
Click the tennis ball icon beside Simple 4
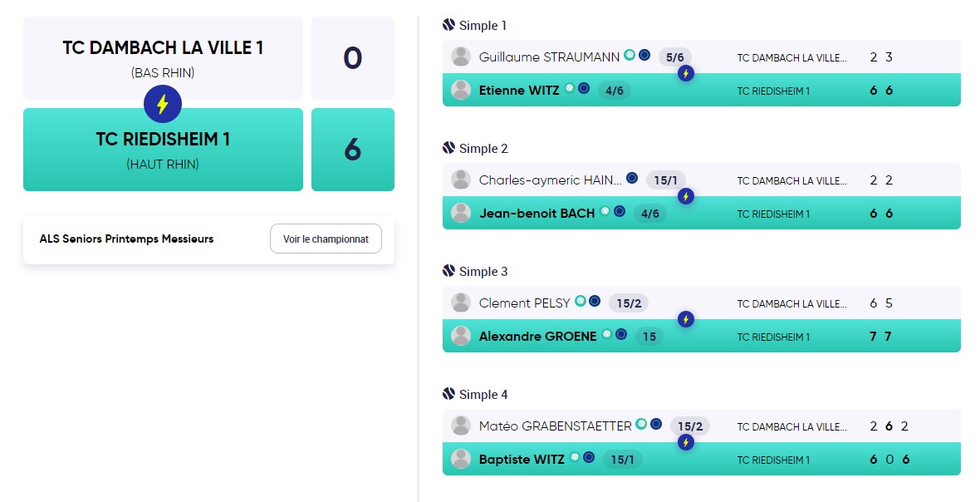click(x=448, y=394)
